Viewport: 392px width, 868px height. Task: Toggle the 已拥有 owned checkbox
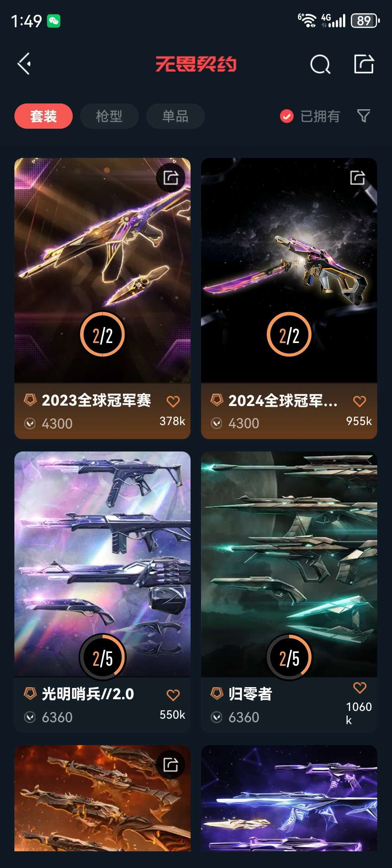coord(287,116)
